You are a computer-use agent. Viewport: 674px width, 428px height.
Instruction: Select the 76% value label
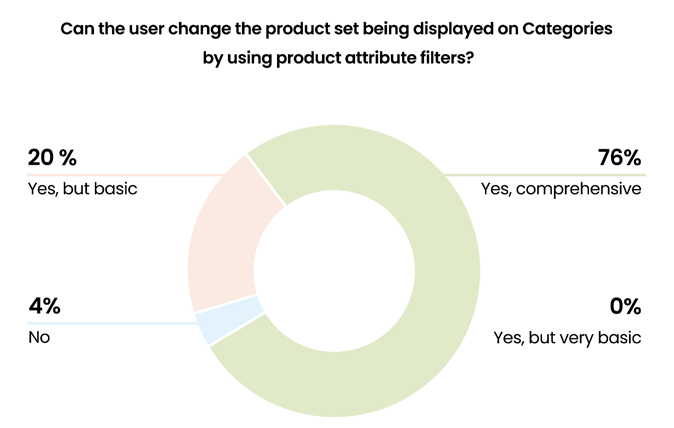tap(619, 157)
